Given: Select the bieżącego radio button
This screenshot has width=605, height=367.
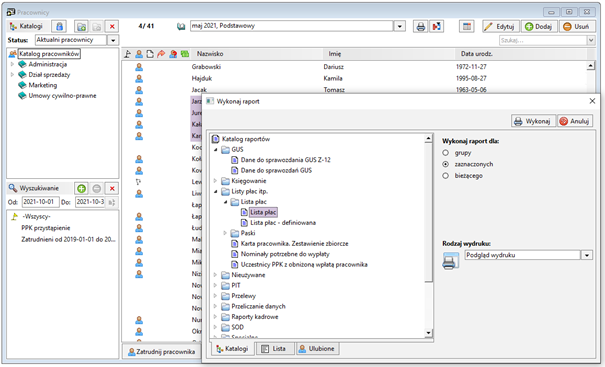Looking at the screenshot, I should 446,176.
